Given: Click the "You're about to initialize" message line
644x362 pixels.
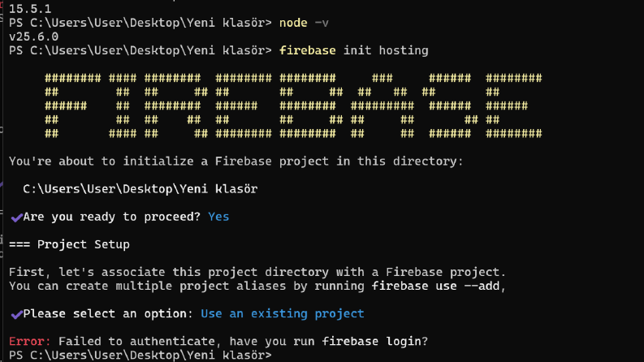Looking at the screenshot, I should [x=236, y=162].
